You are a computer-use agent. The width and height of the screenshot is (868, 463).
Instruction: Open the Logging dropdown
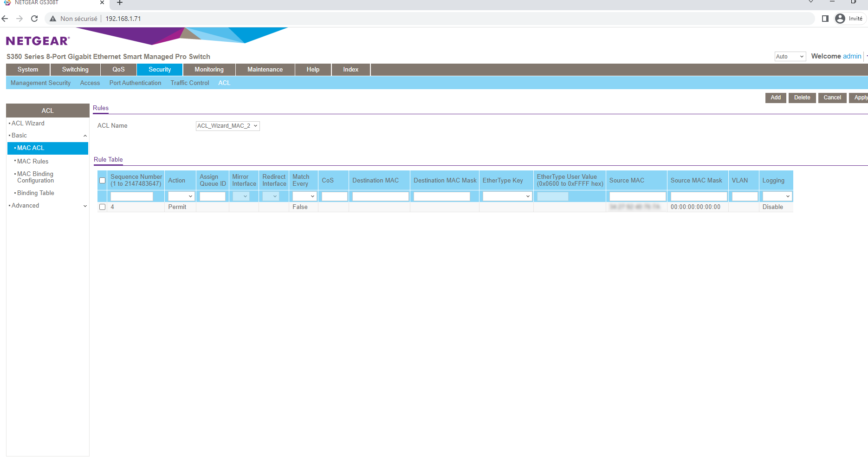(x=777, y=196)
